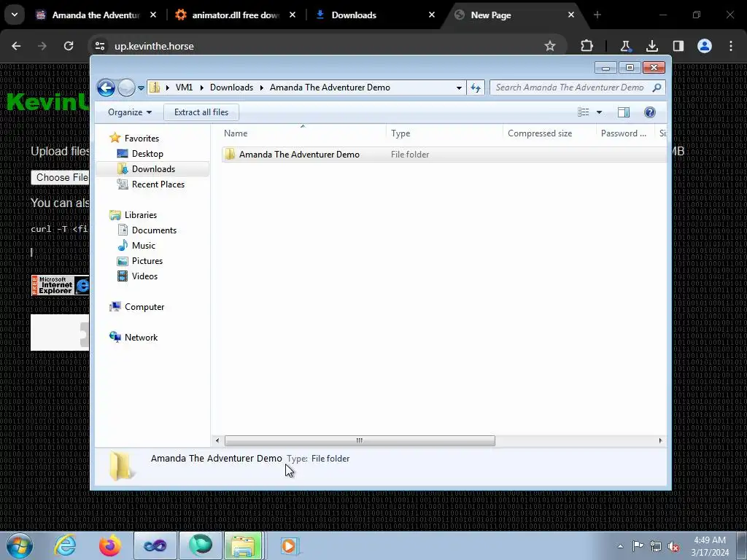Open the Windows Start menu

click(19, 545)
